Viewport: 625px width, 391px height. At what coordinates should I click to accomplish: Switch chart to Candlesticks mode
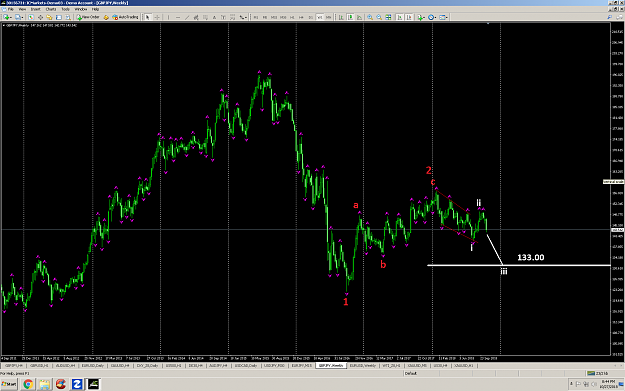[350, 17]
